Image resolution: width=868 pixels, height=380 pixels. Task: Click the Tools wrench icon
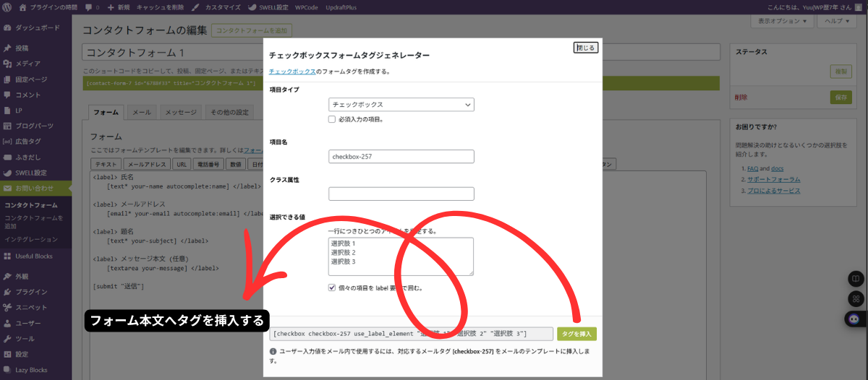pos(7,339)
